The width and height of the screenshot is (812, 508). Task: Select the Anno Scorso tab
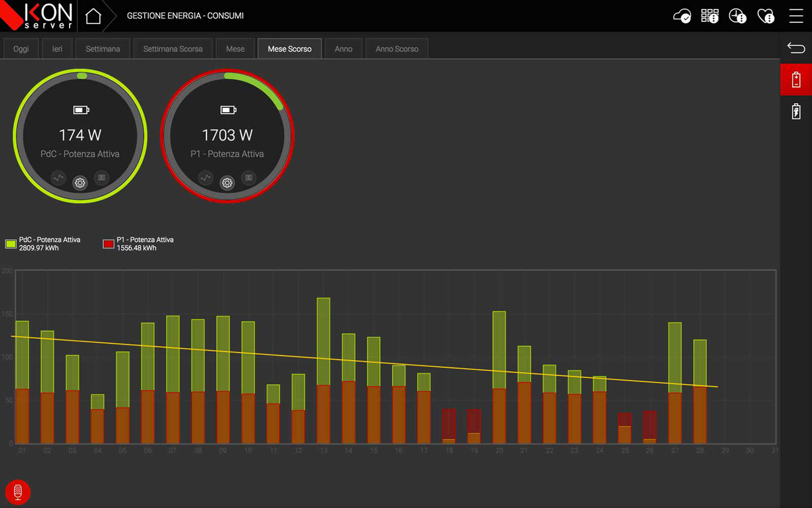[397, 49]
